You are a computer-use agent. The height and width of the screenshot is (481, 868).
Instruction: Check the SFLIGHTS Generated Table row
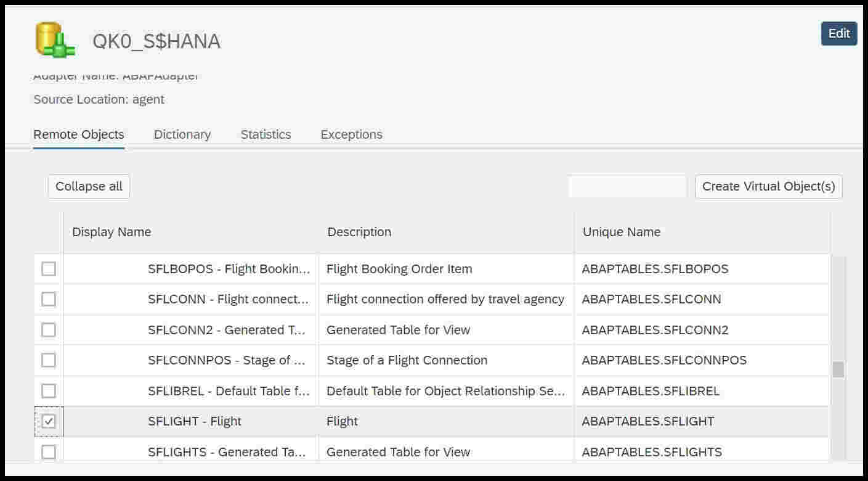click(x=48, y=451)
